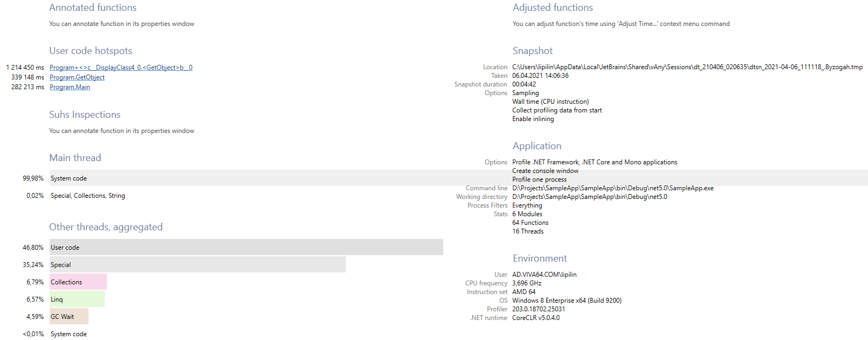Viewport: 868px width, 340px height.
Task: Open the Program+<>c__DisplayClass4_0 GetObject hotspot link
Action: 121,68
